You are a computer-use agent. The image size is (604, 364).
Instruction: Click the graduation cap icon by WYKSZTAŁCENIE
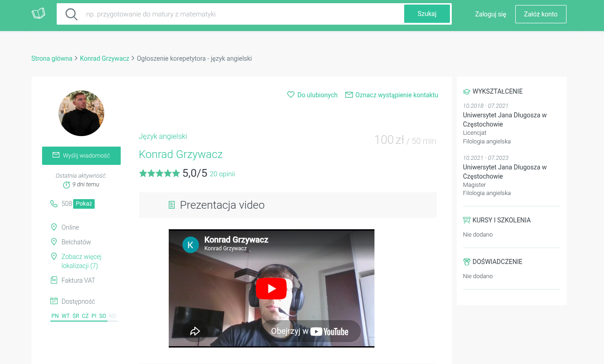466,91
